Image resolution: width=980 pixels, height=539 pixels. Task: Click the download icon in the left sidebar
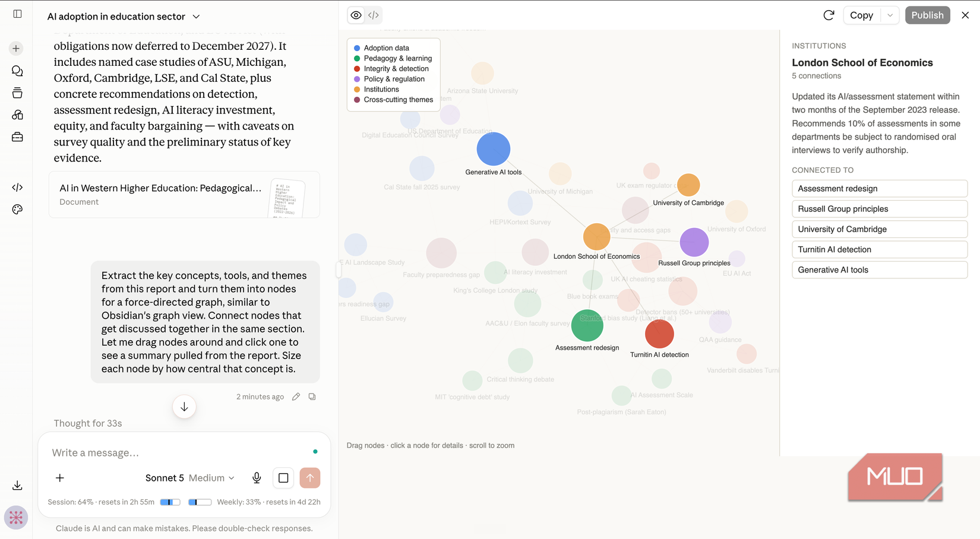click(x=17, y=486)
